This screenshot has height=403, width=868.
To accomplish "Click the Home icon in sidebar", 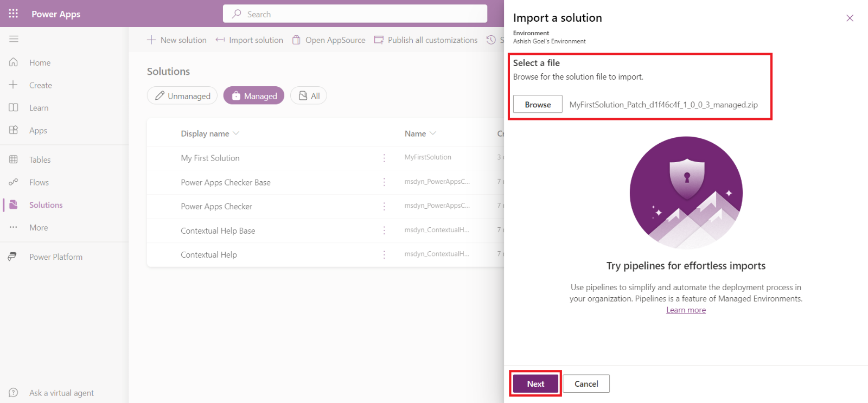I will tap(14, 62).
